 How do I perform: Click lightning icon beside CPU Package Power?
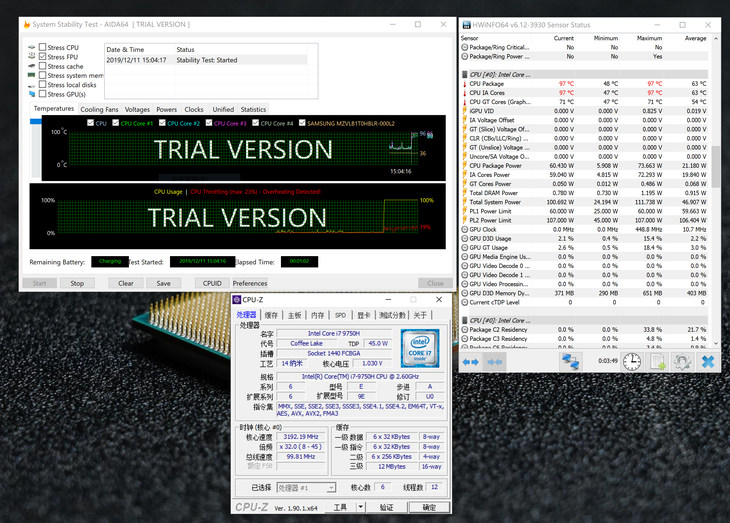click(x=465, y=165)
